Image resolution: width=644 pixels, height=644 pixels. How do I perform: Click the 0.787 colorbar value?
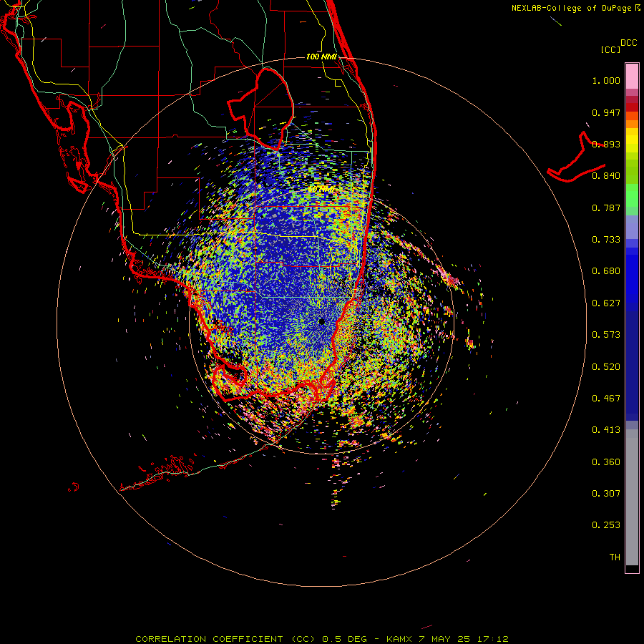tap(606, 208)
